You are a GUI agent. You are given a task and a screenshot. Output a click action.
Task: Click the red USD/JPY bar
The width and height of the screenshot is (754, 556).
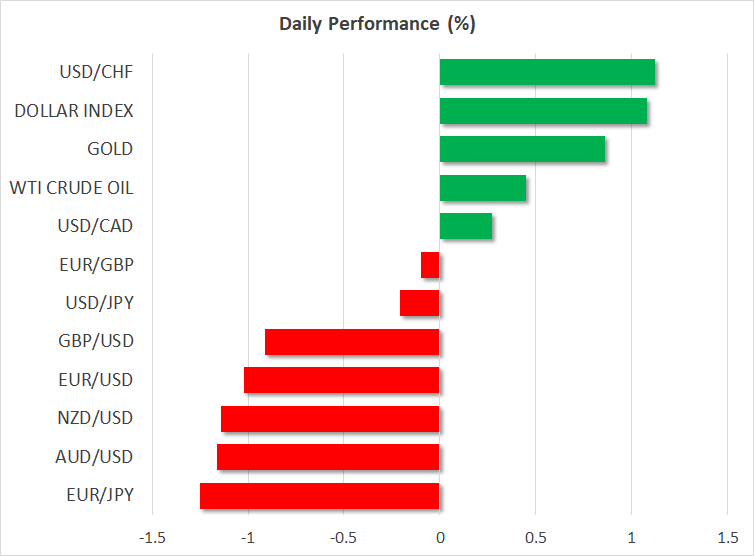tap(420, 303)
